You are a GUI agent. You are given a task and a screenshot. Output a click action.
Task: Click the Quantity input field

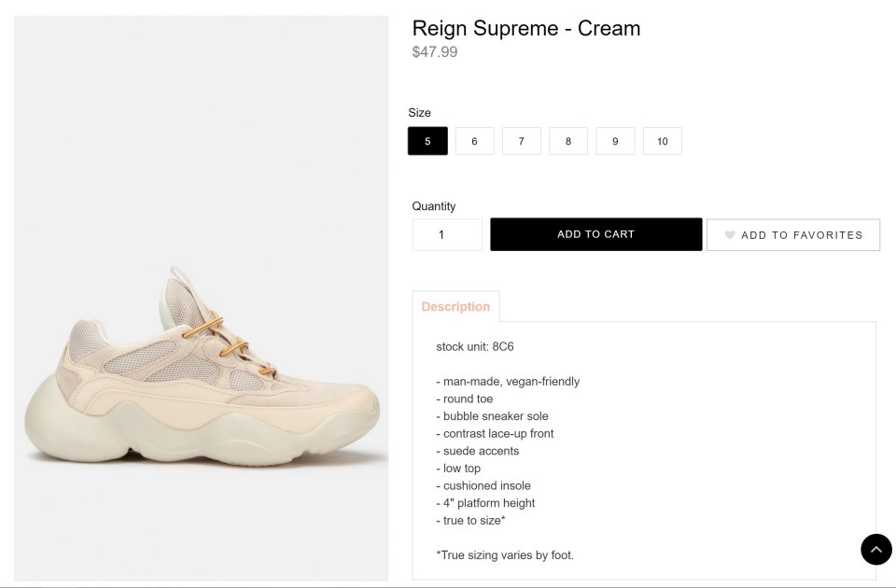tap(447, 234)
